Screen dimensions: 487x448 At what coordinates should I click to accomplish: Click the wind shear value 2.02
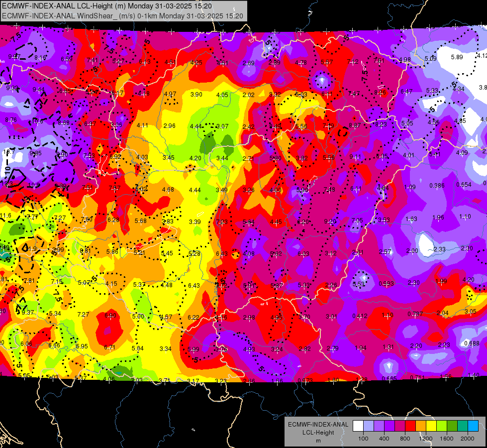(248, 95)
